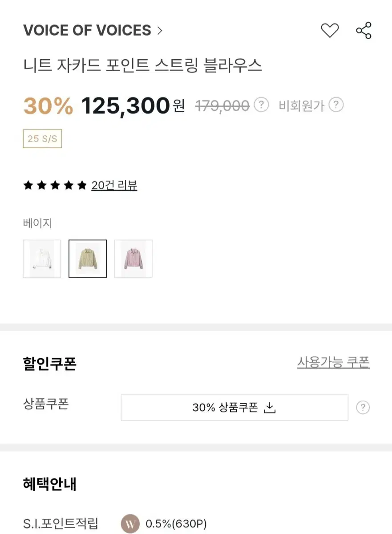This screenshot has height=534, width=392.
Task: Select the pink color swatch
Action: point(133,259)
